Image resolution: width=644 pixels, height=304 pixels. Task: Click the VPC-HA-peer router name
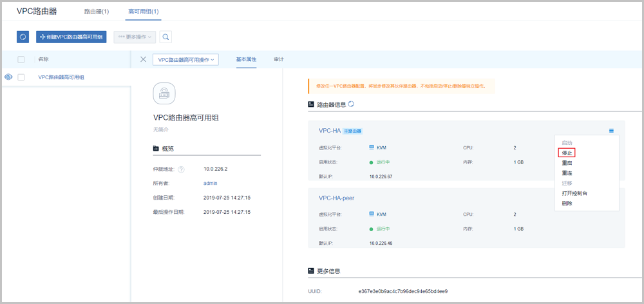(x=336, y=198)
